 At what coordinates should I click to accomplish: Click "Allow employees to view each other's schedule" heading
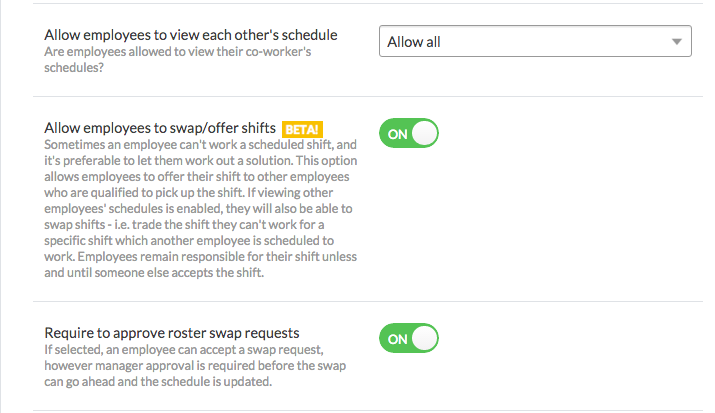pyautogui.click(x=191, y=35)
